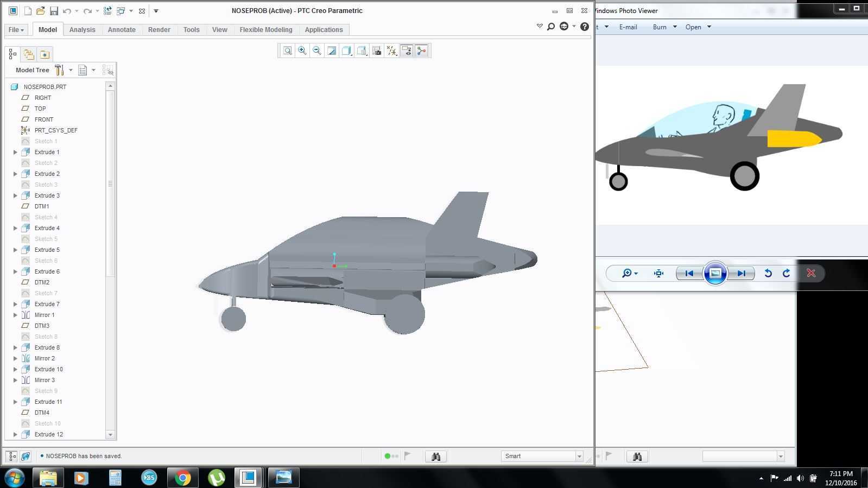Image resolution: width=868 pixels, height=488 pixels.
Task: Go to next image in Photo Viewer
Action: pos(742,273)
